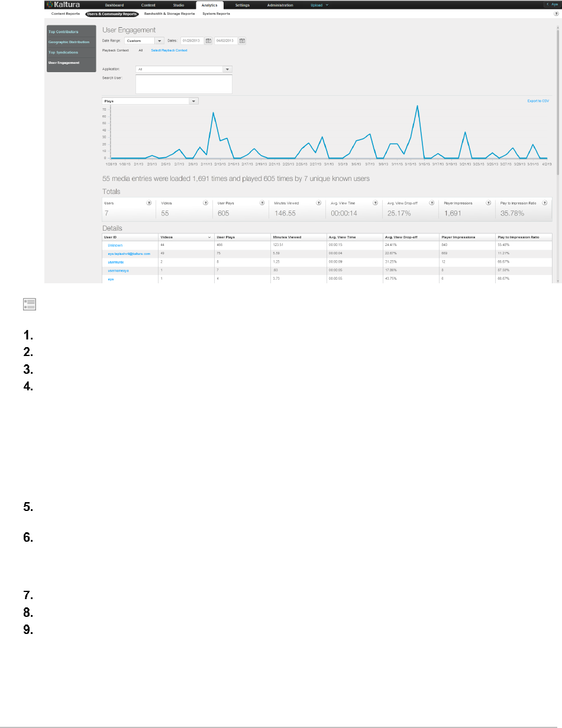Sort by Play to Impression Ratio header
Screen dimensions: 562x728
point(524,237)
